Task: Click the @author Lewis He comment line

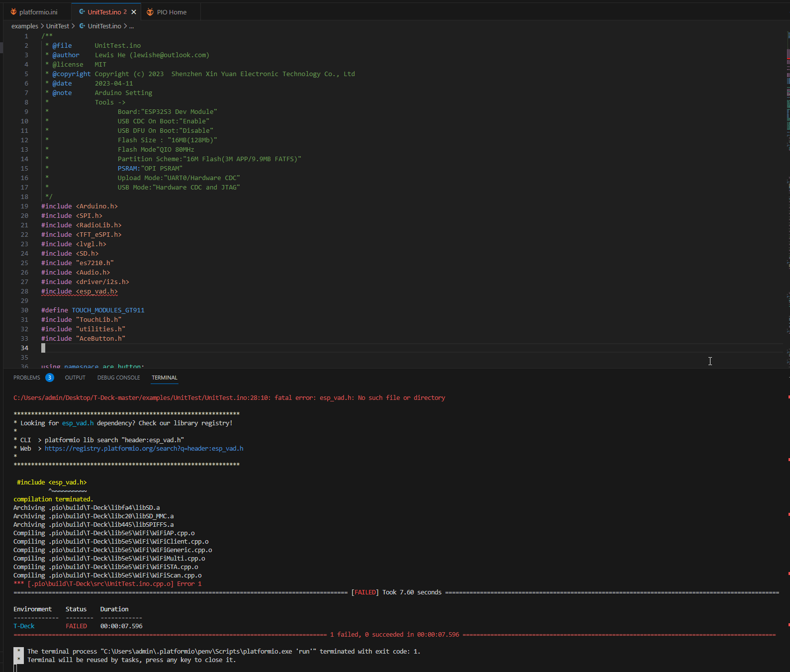Action: tap(127, 55)
